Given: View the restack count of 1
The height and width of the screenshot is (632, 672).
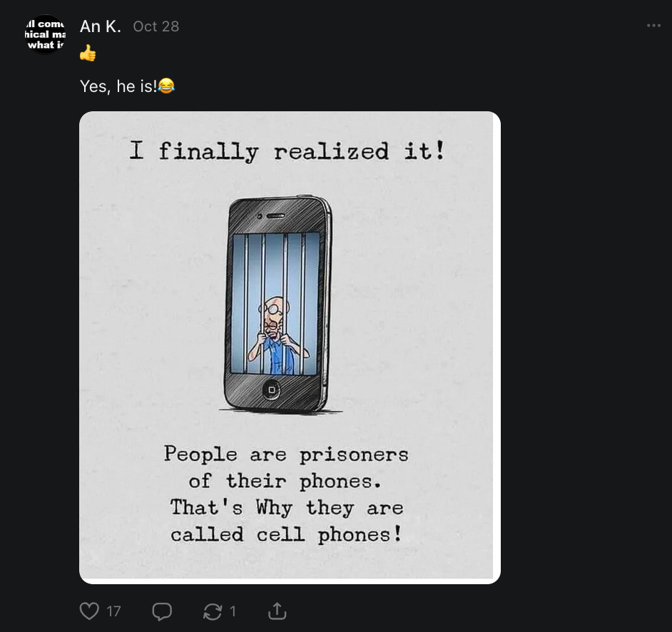Looking at the screenshot, I should (x=233, y=611).
